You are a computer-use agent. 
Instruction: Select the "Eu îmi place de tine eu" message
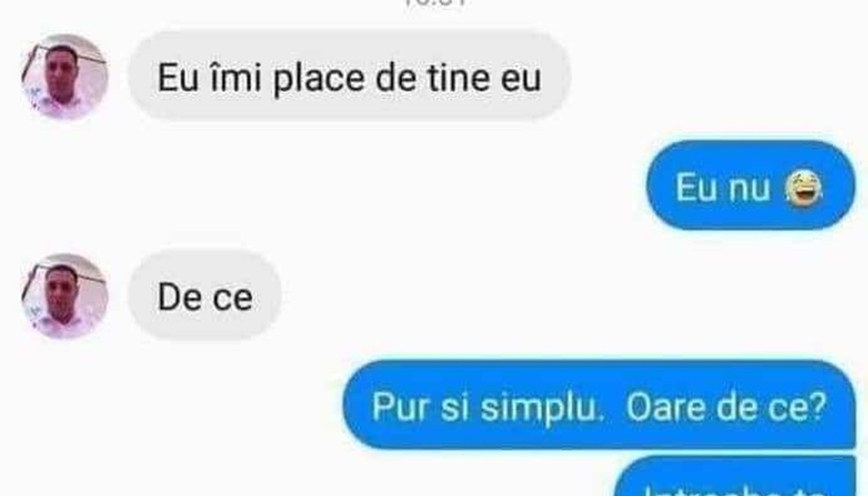tap(349, 76)
